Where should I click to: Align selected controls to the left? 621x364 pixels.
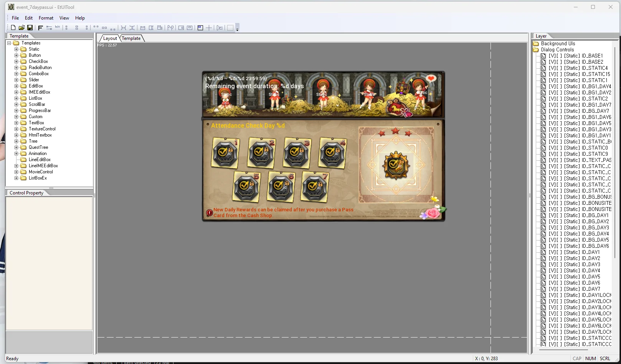(66, 28)
